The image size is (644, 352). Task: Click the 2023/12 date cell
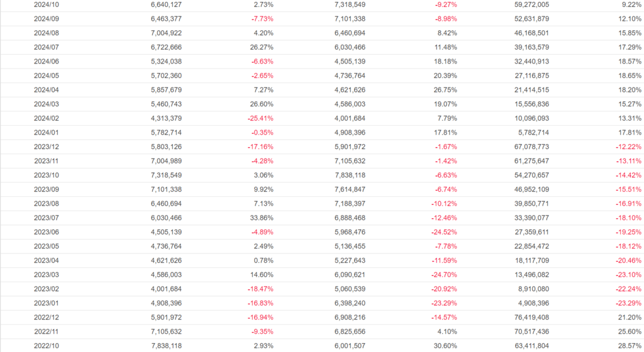(x=45, y=146)
